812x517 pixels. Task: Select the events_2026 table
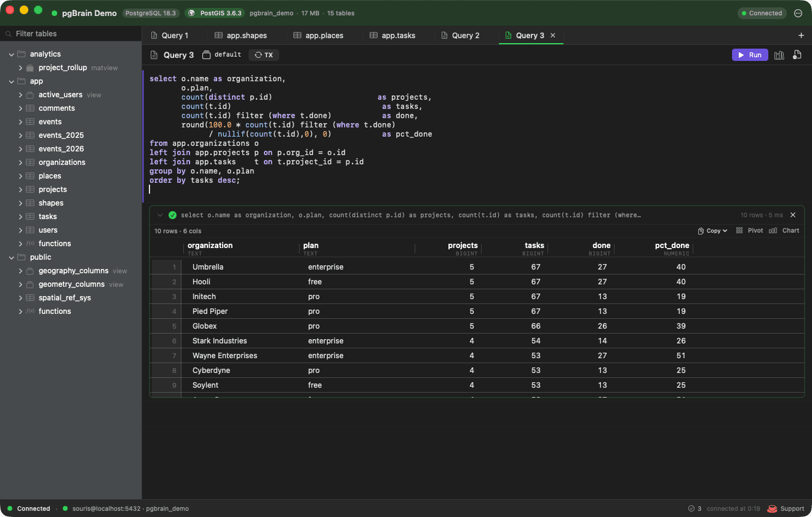(61, 149)
